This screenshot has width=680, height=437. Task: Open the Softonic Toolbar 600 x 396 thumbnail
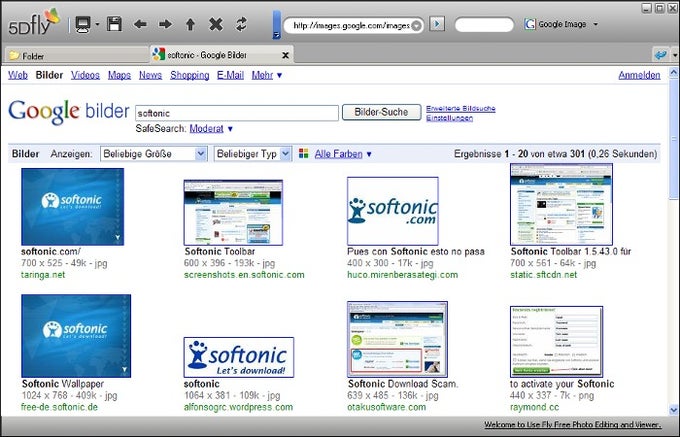(233, 212)
